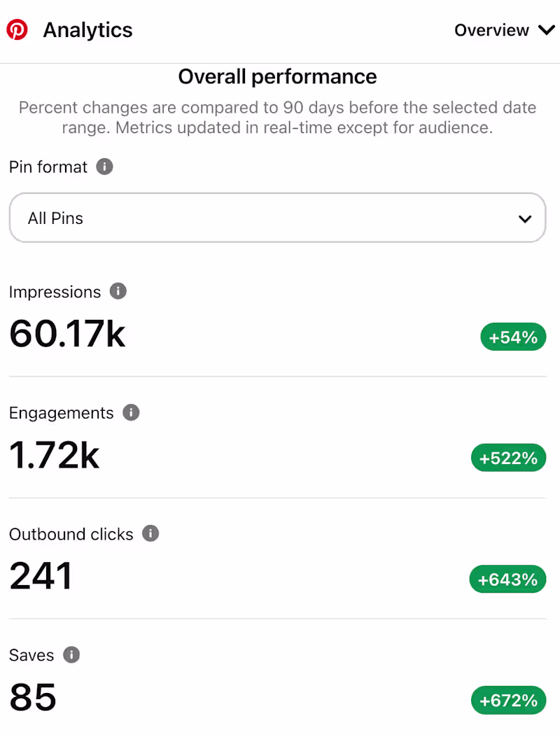Click the 60.17k Impressions metric value

click(66, 335)
